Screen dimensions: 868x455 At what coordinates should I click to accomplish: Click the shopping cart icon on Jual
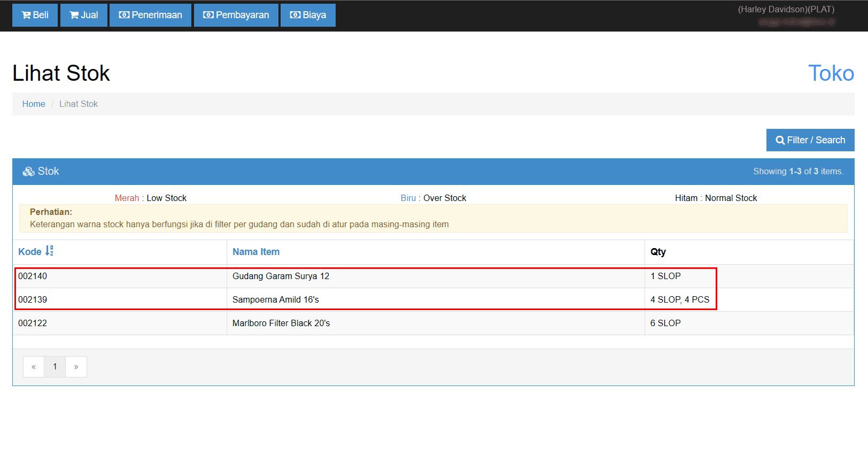(74, 15)
